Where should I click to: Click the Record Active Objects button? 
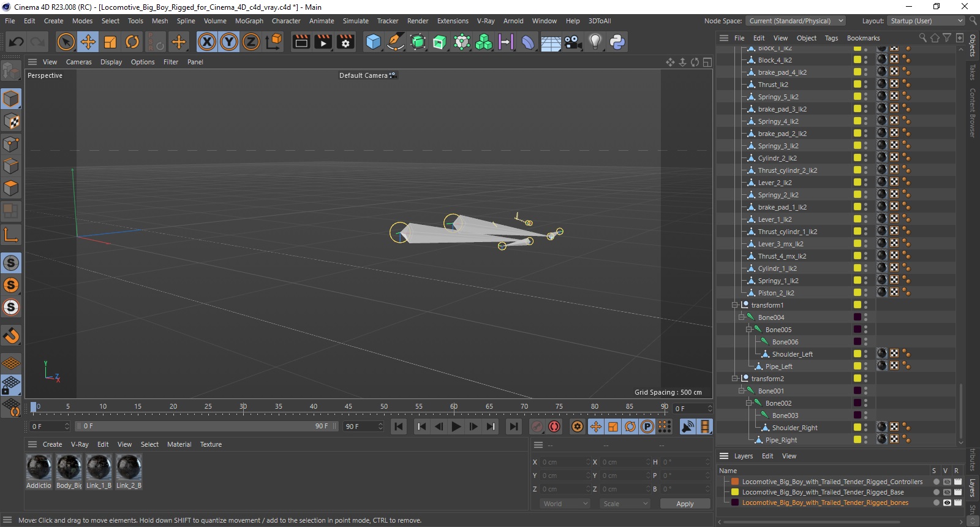[x=537, y=427]
